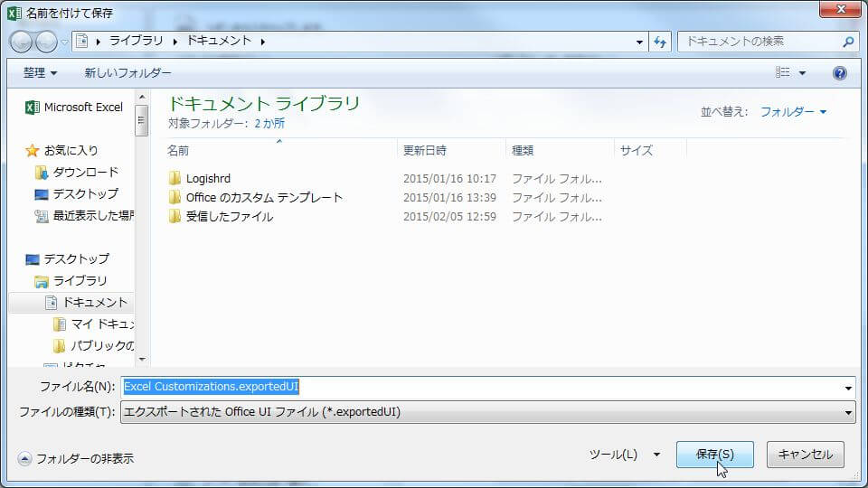
Task: Click 新しいフォルダー in the toolbar
Action: (x=127, y=73)
